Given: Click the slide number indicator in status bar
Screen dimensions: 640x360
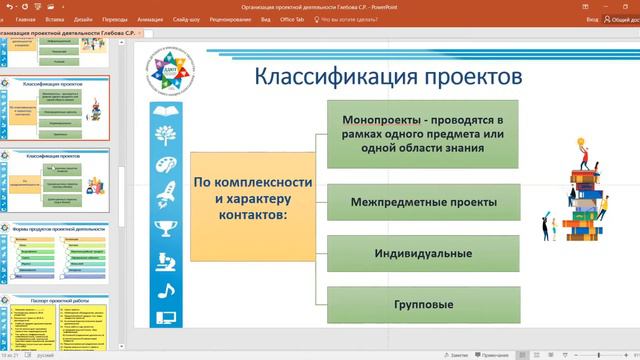Looking at the screenshot, I should pos(10,356).
